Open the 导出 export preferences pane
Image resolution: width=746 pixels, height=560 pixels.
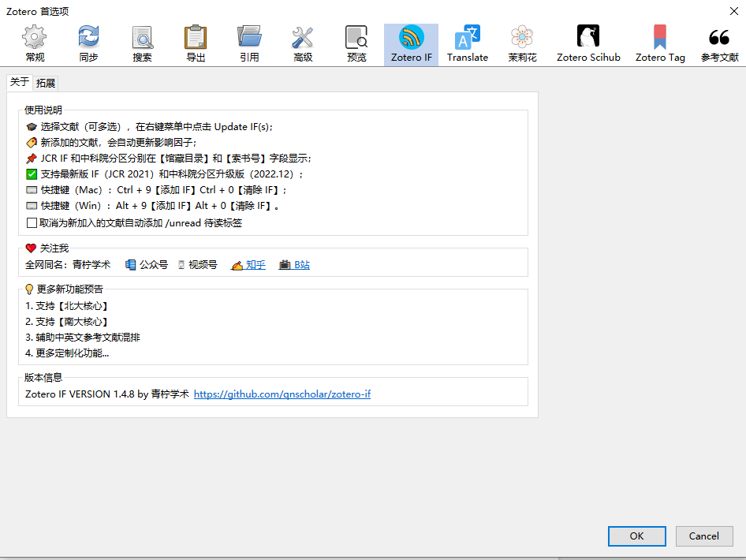196,44
